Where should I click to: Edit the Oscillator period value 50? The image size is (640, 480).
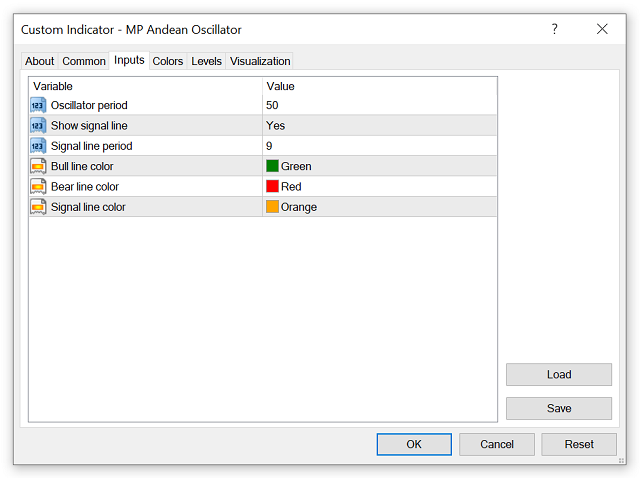pos(273,105)
